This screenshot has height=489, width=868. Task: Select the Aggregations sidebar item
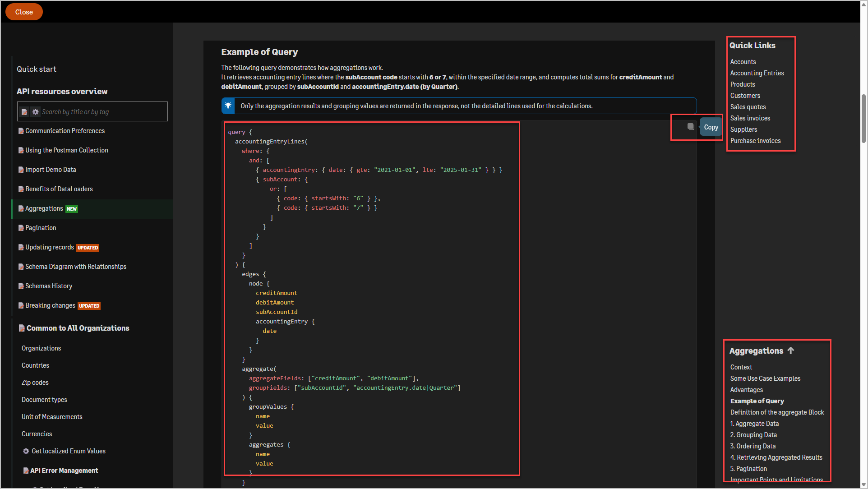coord(92,209)
